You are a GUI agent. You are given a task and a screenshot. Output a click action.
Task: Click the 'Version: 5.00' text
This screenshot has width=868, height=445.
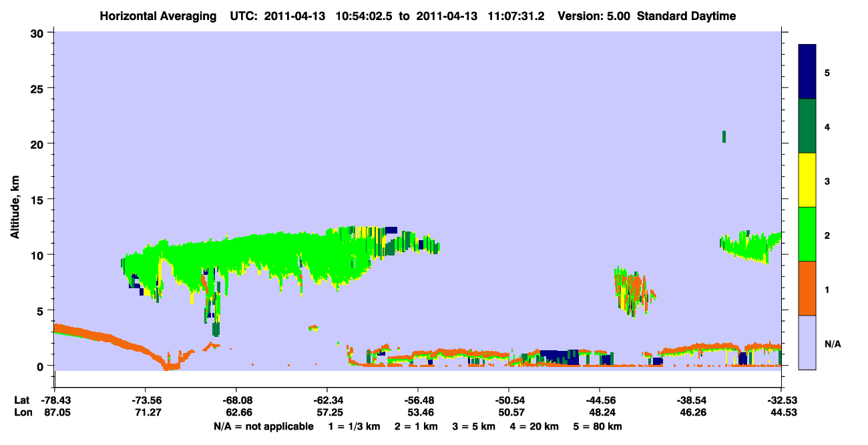coord(594,16)
